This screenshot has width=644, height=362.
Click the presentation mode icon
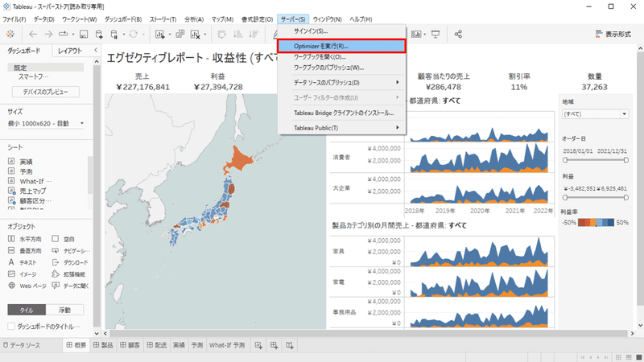436,34
